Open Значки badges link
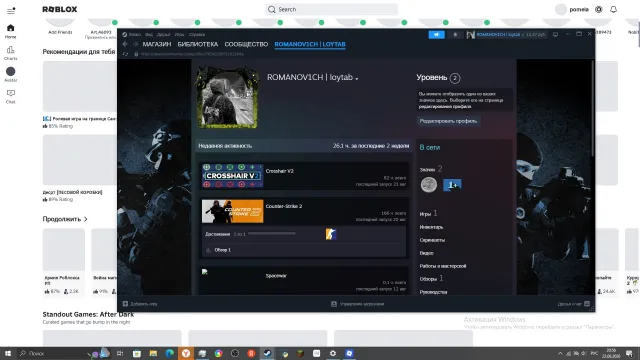The height and width of the screenshot is (360, 640). click(x=427, y=169)
